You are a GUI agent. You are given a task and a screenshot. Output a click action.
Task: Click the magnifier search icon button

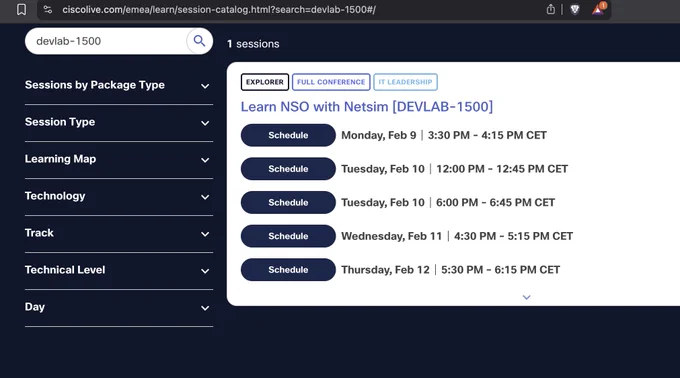point(199,41)
